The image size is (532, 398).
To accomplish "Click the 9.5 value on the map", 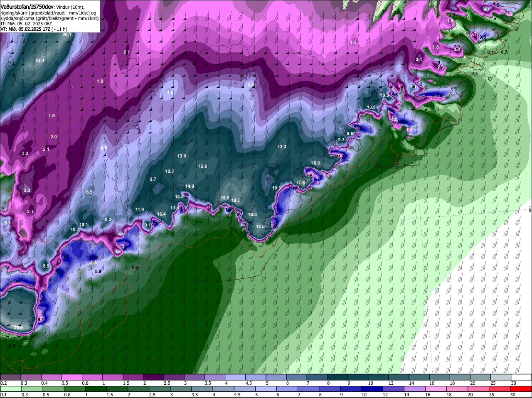I will pos(482,37).
